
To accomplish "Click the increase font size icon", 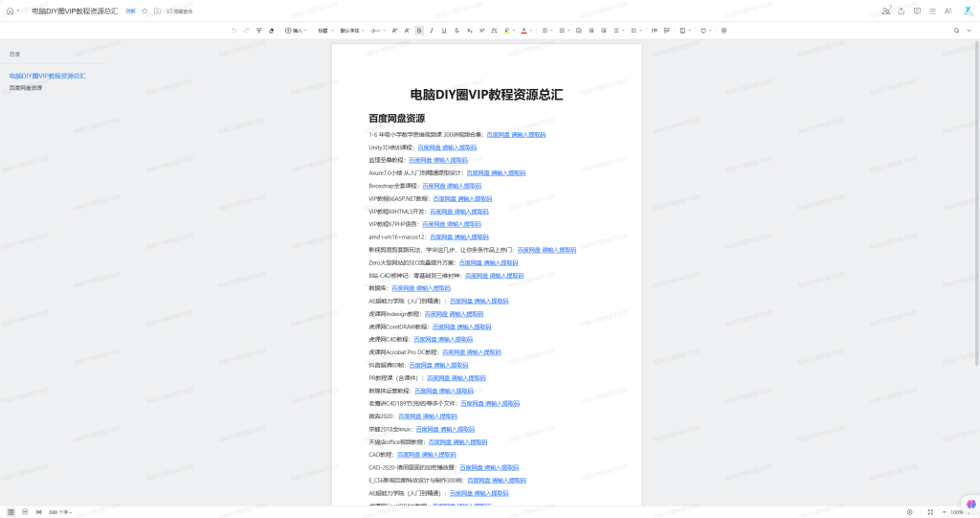I will (394, 30).
